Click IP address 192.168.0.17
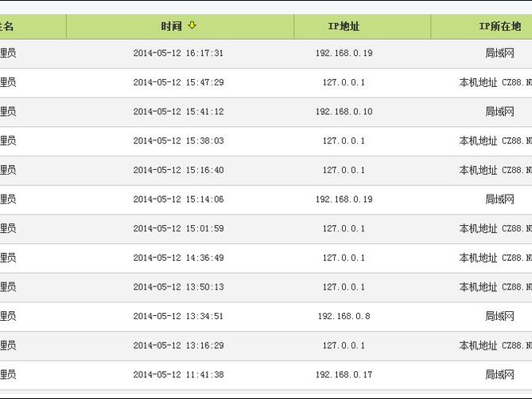The width and height of the screenshot is (532, 399). point(344,374)
